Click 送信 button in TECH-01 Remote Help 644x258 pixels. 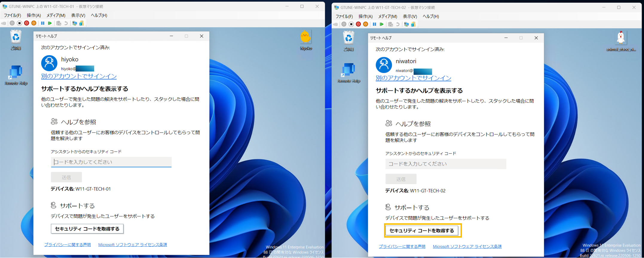[x=66, y=177]
